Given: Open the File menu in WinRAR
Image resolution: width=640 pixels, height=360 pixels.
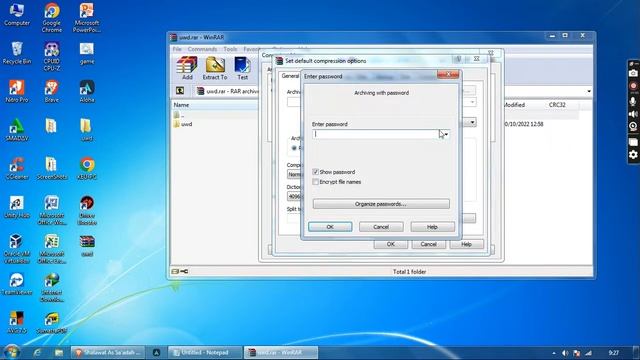Looking at the screenshot, I should [x=177, y=49].
